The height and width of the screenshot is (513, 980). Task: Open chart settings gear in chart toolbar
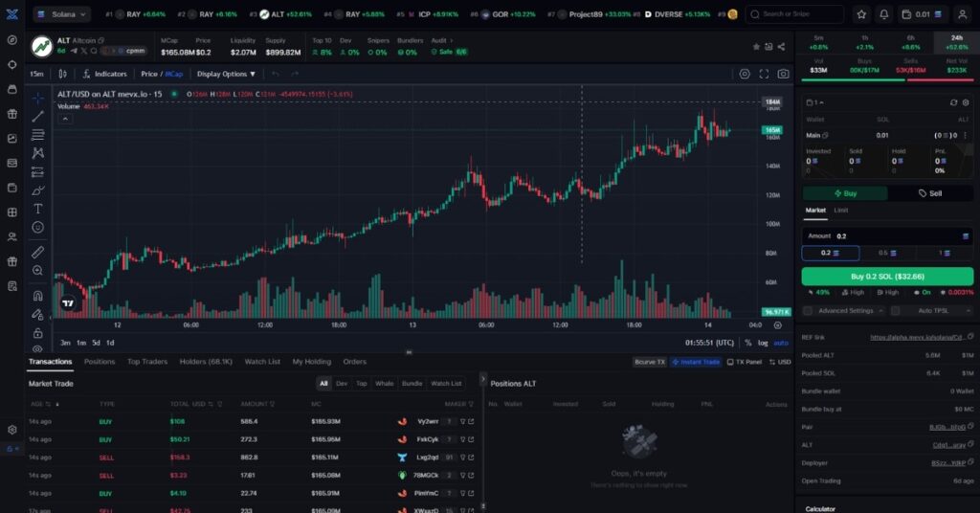point(745,74)
